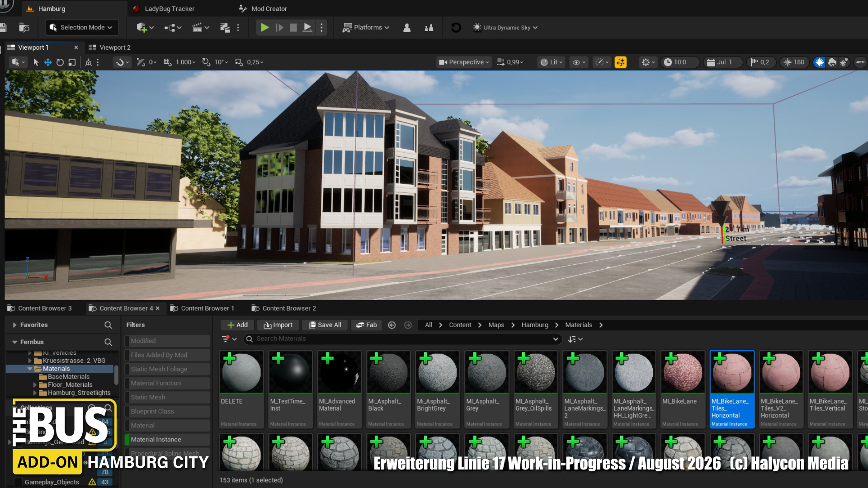
Task: Open the viewport Show eye dropdown
Action: tap(579, 62)
